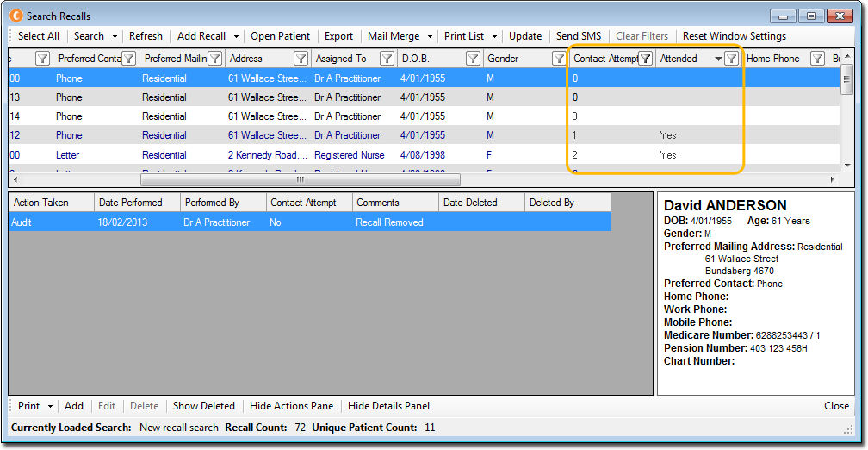868x450 pixels.
Task: Toggle Hide Details Panel
Action: [x=388, y=406]
